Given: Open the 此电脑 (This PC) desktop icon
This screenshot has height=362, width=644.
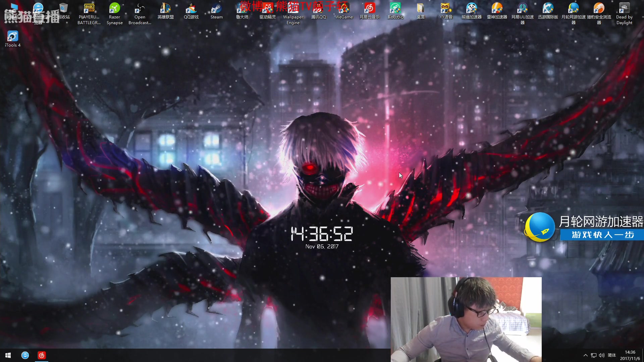Looking at the screenshot, I should click(x=13, y=11).
